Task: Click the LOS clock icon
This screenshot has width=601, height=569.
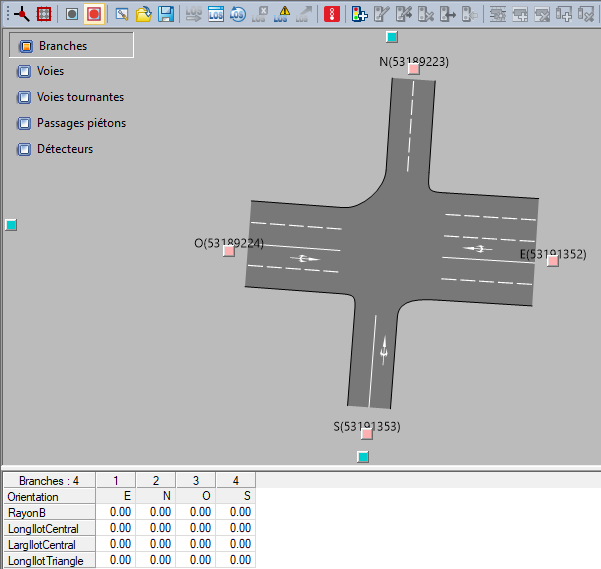Action: [x=238, y=14]
